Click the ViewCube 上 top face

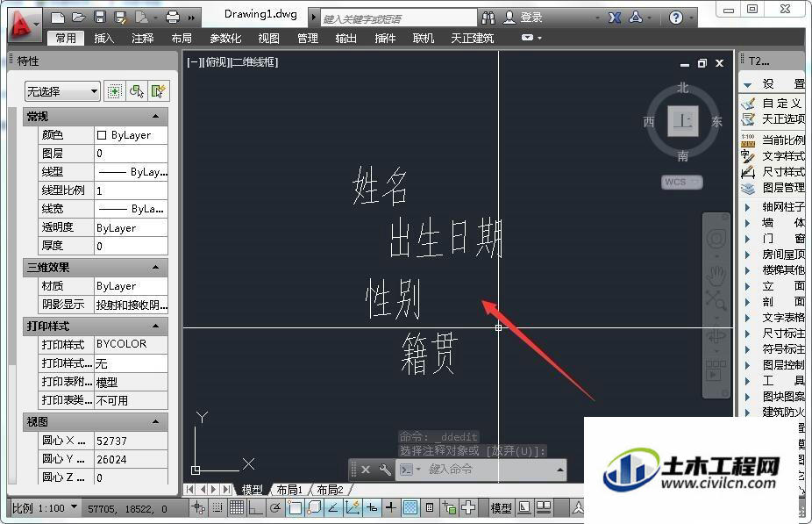[682, 121]
